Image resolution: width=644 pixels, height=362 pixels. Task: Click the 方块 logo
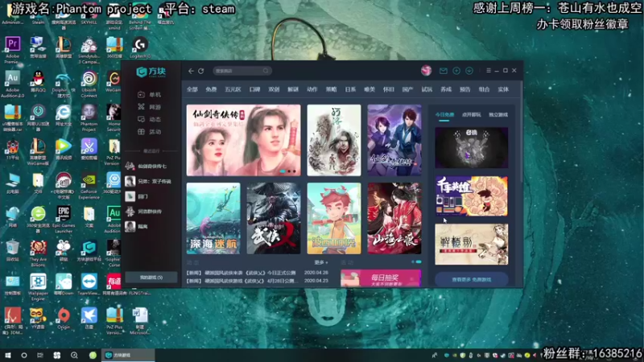[151, 72]
